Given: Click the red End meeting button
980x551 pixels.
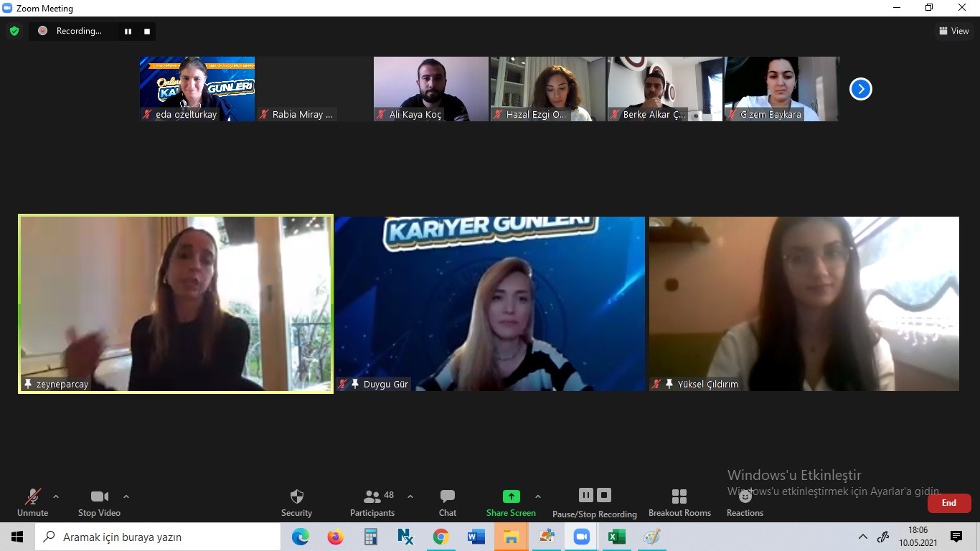Looking at the screenshot, I should [949, 503].
